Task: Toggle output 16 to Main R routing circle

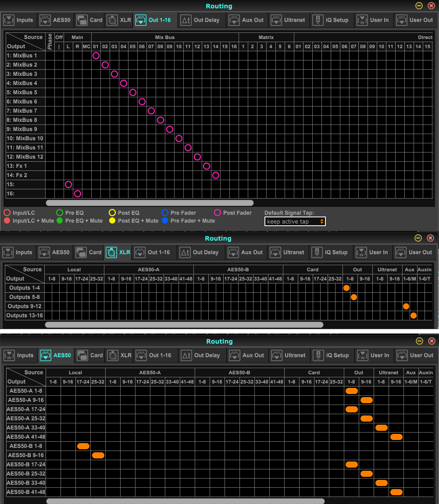Action: click(78, 194)
